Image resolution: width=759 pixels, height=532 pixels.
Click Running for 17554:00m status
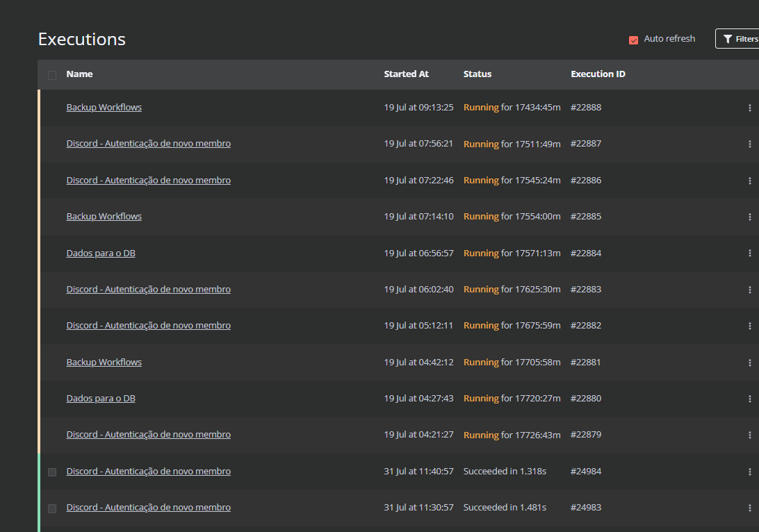[512, 216]
